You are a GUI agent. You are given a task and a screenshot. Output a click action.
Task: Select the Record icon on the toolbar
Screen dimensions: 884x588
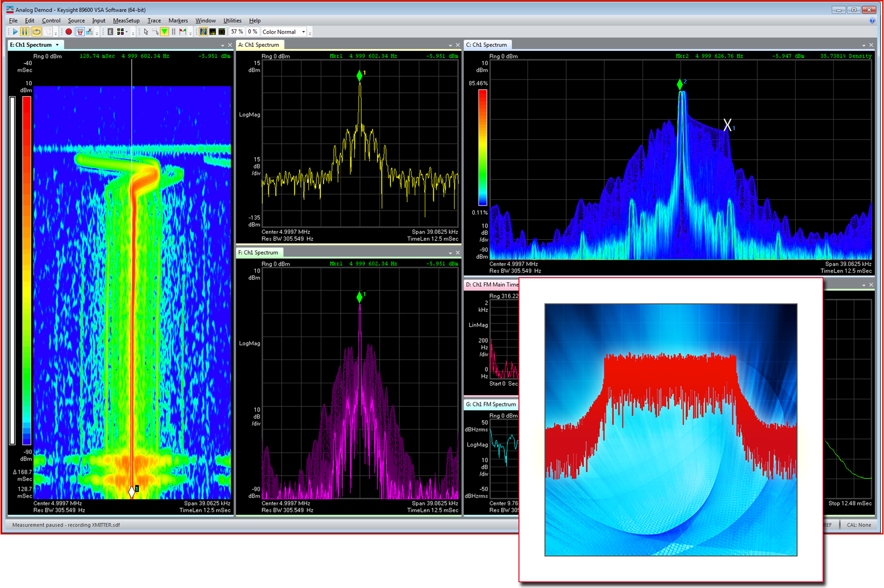coord(69,31)
